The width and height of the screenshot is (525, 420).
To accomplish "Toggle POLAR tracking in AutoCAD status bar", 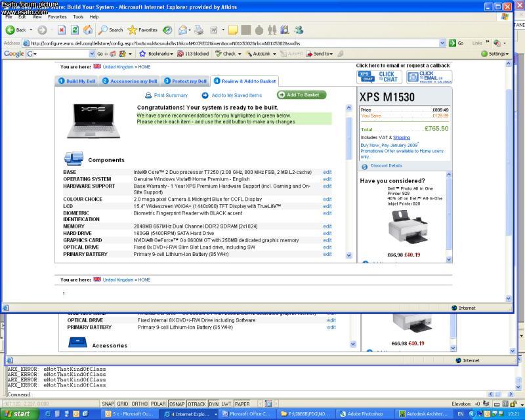I will tap(158, 404).
